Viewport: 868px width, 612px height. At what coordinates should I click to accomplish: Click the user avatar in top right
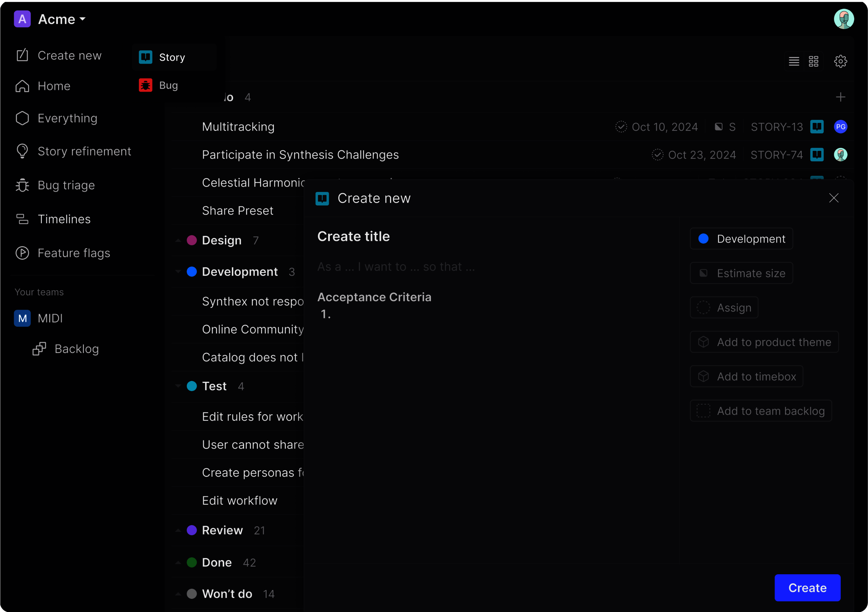coord(843,19)
